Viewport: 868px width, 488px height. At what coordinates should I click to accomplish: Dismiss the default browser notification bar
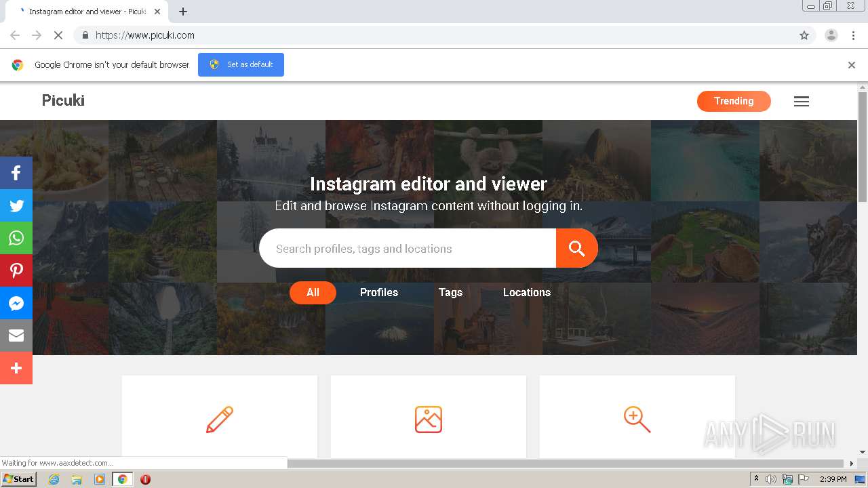[x=852, y=65]
